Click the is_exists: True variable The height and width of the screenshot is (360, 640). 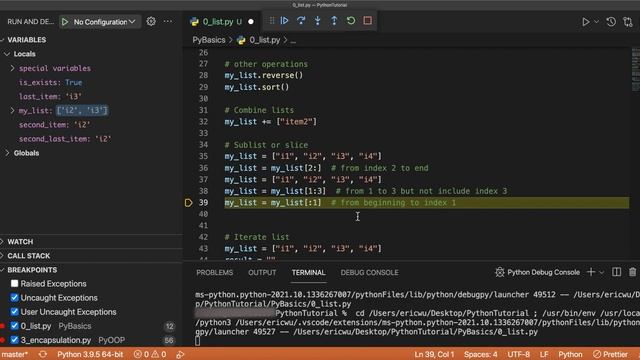click(x=50, y=82)
